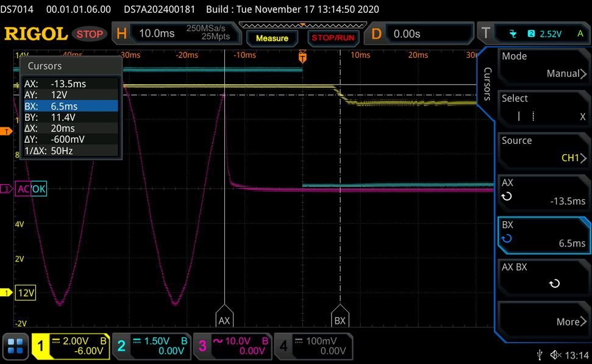Select the AX BX menu item
The width and height of the screenshot is (592, 364).
544,277
